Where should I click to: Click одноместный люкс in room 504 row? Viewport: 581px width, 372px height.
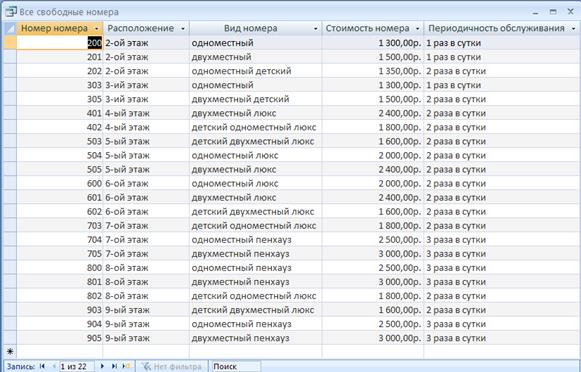256,155
